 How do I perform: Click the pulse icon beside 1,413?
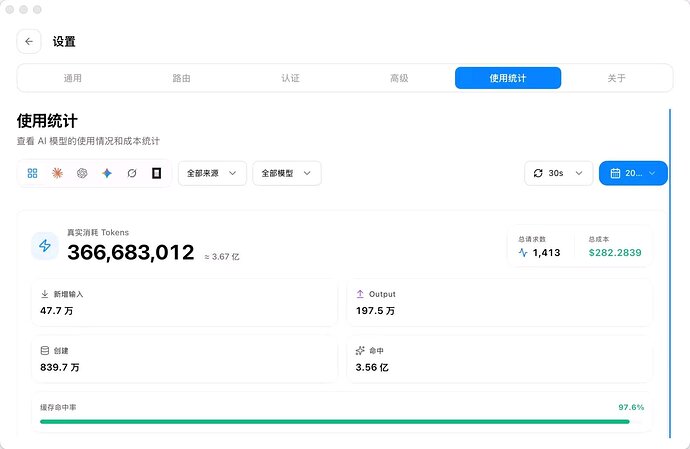[523, 253]
